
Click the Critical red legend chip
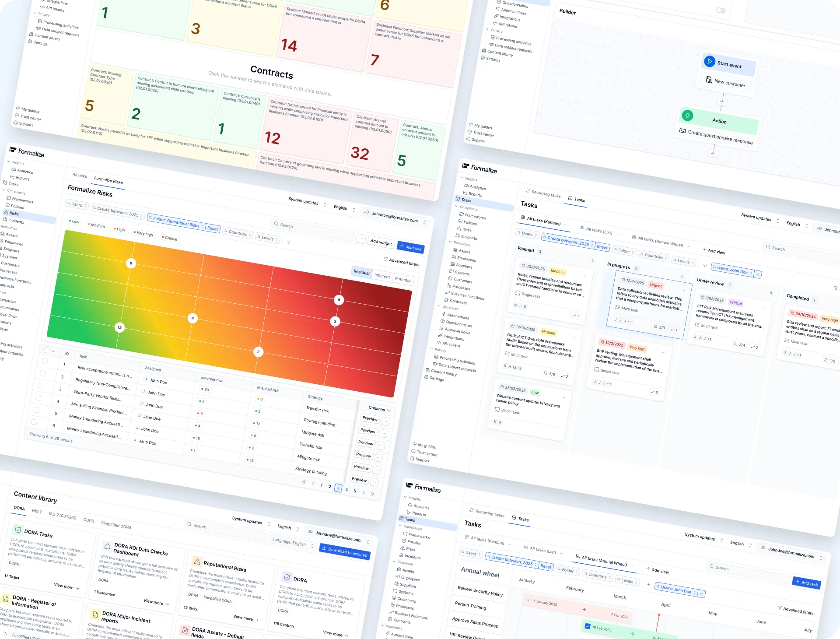pos(169,238)
